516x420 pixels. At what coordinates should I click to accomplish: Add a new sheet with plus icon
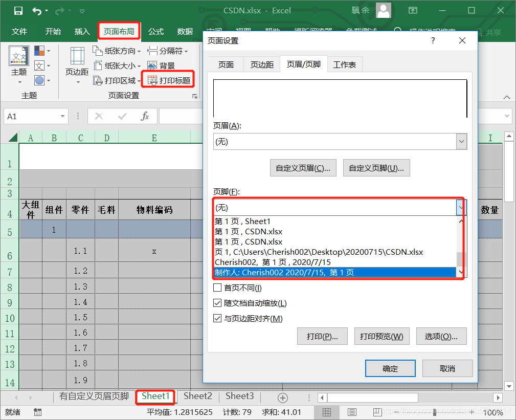pos(283,398)
